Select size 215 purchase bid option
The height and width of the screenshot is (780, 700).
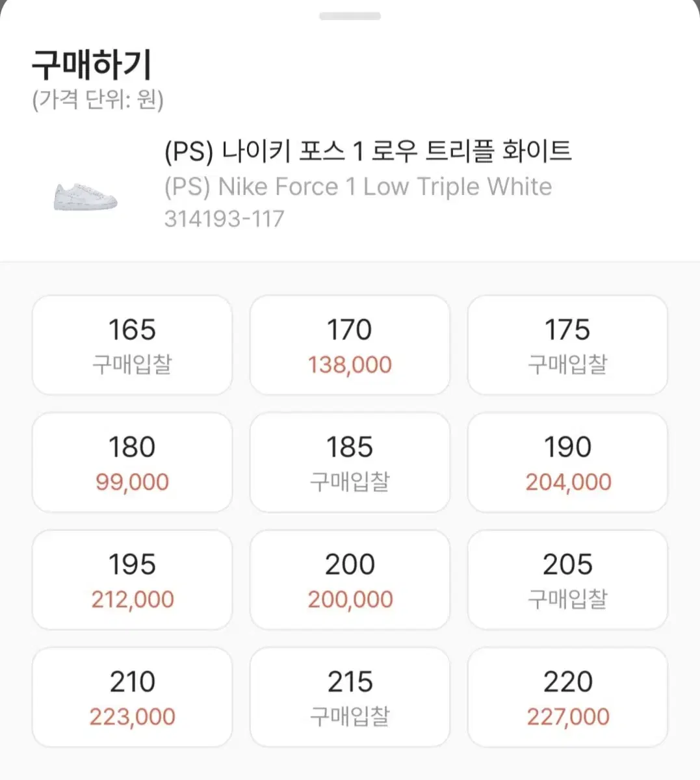pos(350,697)
